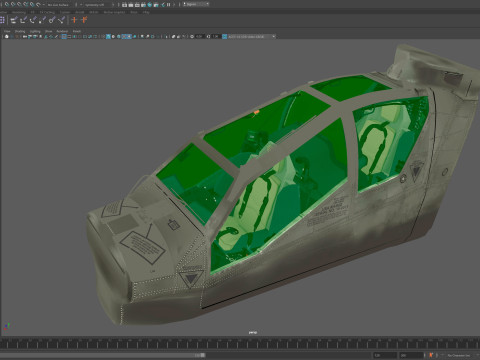This screenshot has width=480, height=360.
Task: Click Render current frame clapperboard icon
Action: click(x=131, y=5)
